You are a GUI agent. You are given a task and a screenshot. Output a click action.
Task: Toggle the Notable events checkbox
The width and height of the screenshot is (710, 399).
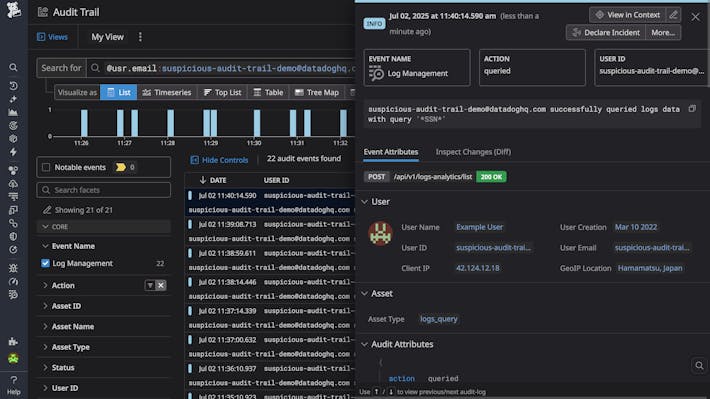[46, 167]
